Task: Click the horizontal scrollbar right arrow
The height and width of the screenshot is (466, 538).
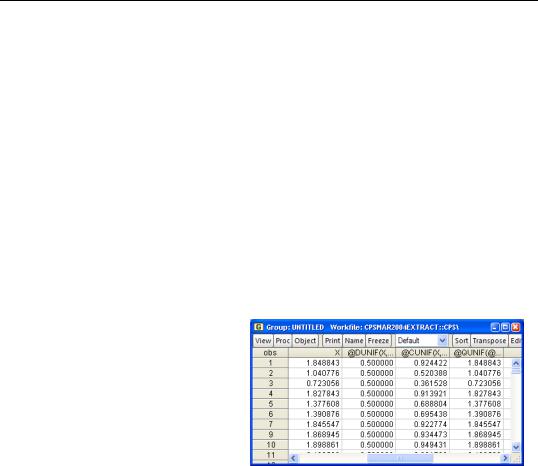Action: click(505, 458)
